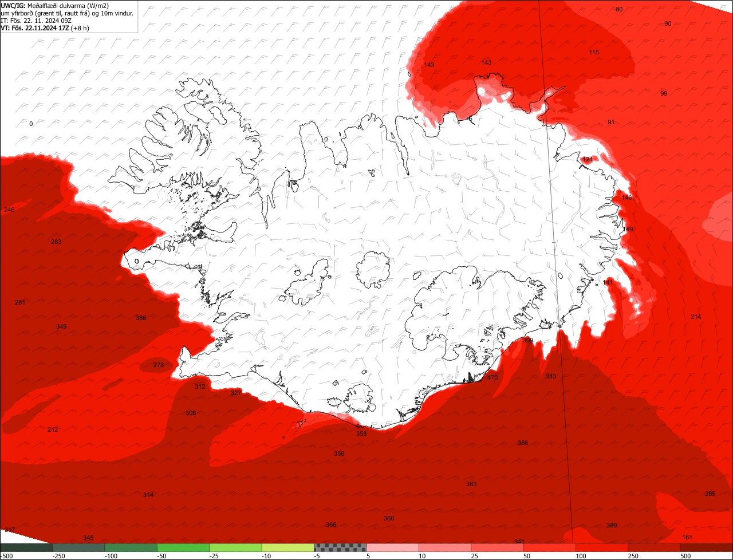Click the map value '80'
The height and width of the screenshot is (560, 733).
click(619, 9)
